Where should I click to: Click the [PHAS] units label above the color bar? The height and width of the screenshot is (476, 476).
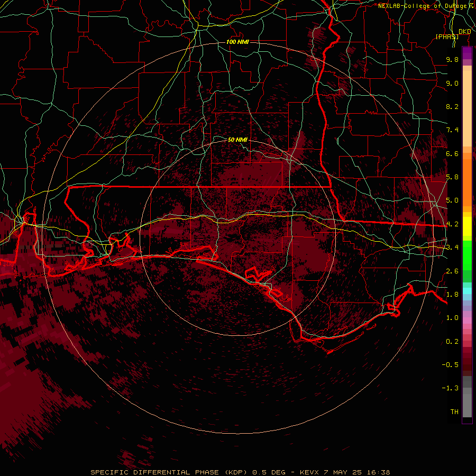point(447,36)
